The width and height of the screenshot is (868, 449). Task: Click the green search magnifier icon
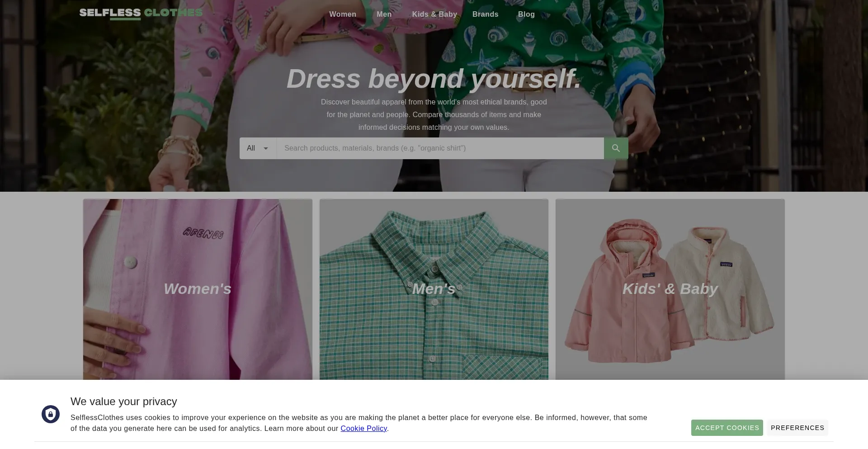point(615,148)
